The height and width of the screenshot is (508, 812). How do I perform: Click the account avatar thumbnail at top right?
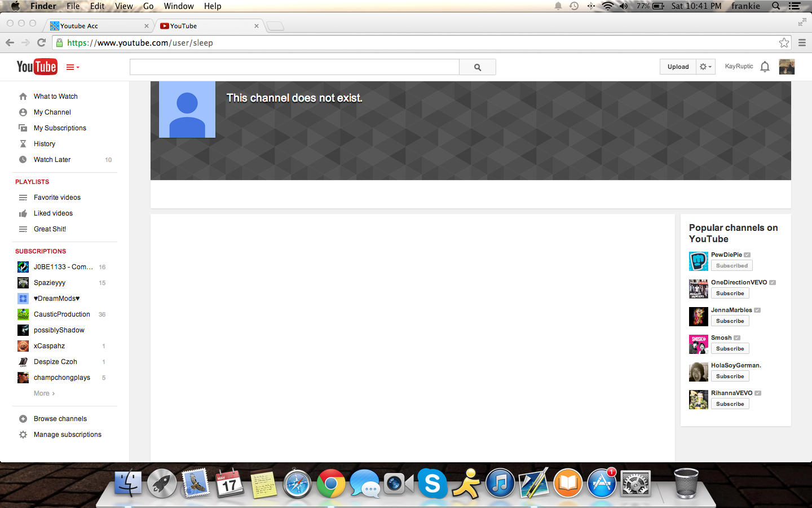(787, 67)
